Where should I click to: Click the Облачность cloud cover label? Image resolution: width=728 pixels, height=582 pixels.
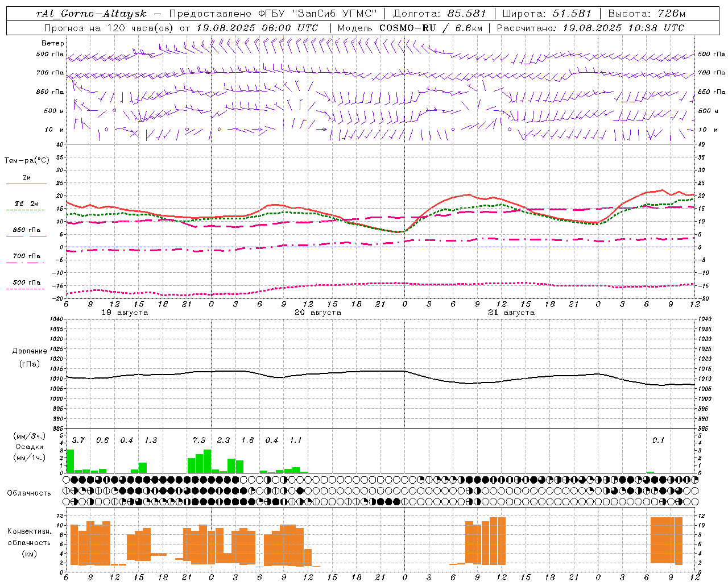29,493
